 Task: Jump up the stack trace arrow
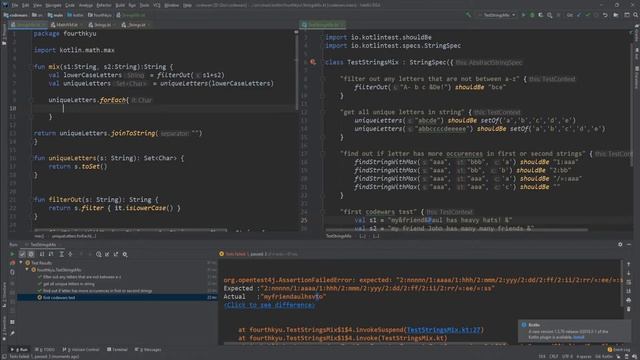pyautogui.click(x=629, y=264)
